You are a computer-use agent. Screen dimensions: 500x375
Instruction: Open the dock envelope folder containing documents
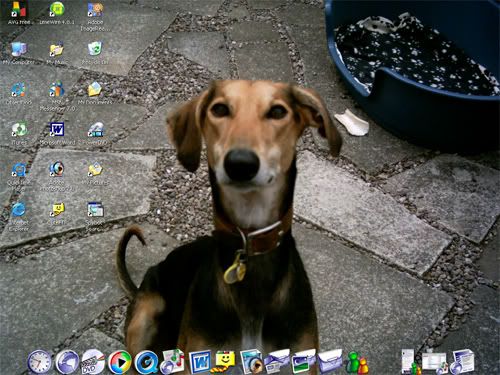click(277, 361)
